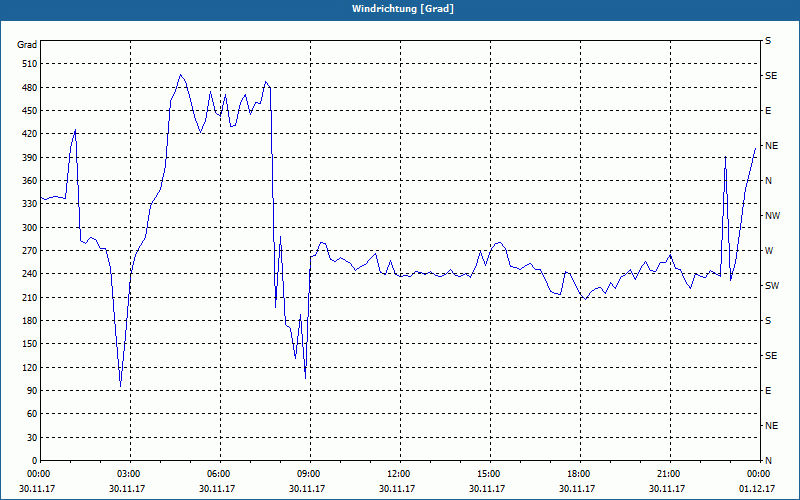Select the 330 y-axis value

click(29, 204)
